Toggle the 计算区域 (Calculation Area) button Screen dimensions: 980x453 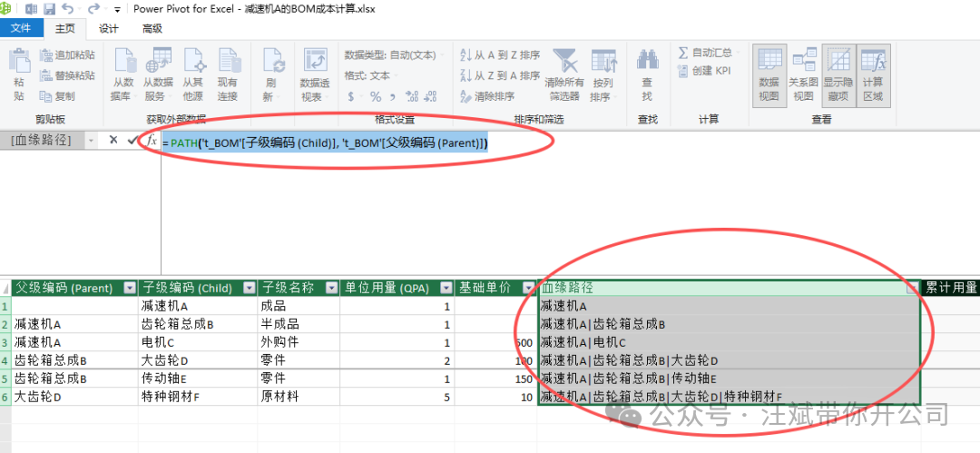873,73
